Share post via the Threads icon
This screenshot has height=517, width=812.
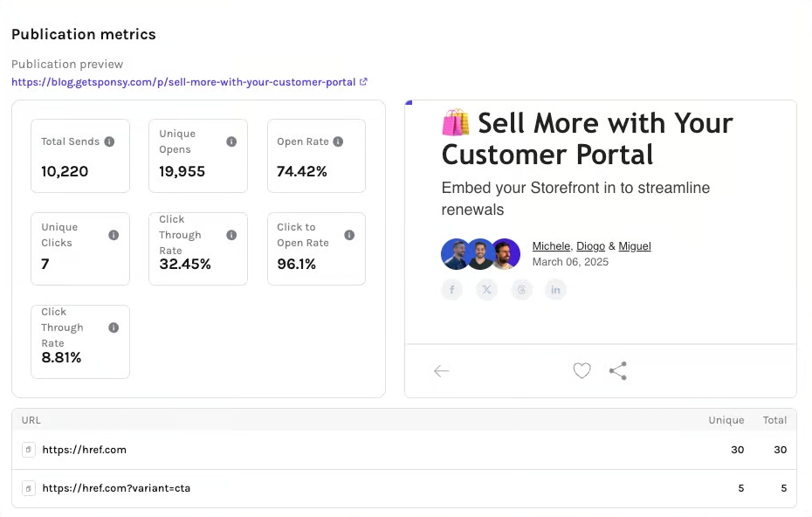(521, 290)
